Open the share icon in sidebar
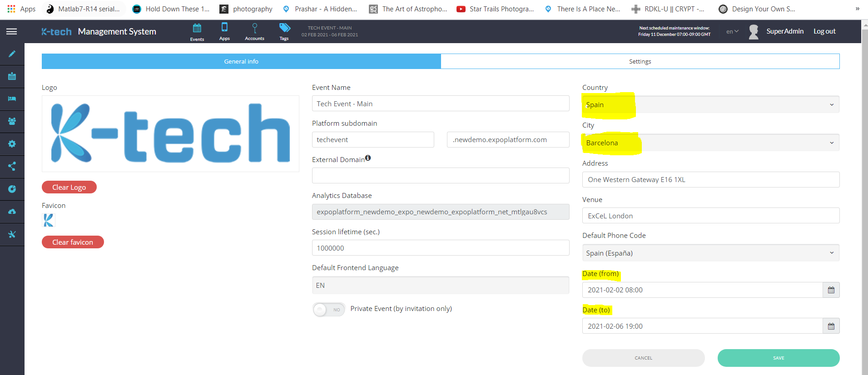 pyautogui.click(x=12, y=166)
